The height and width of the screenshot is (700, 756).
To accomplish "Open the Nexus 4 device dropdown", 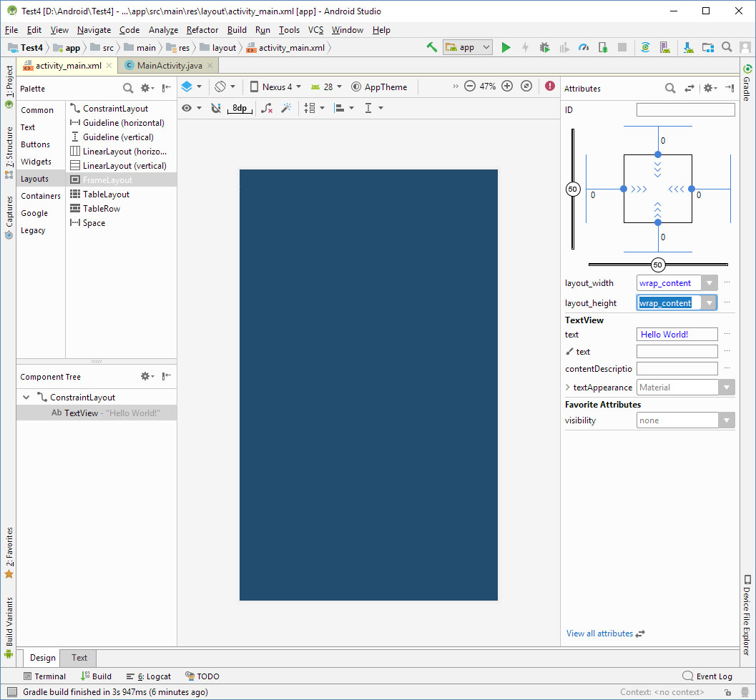I will pos(275,86).
